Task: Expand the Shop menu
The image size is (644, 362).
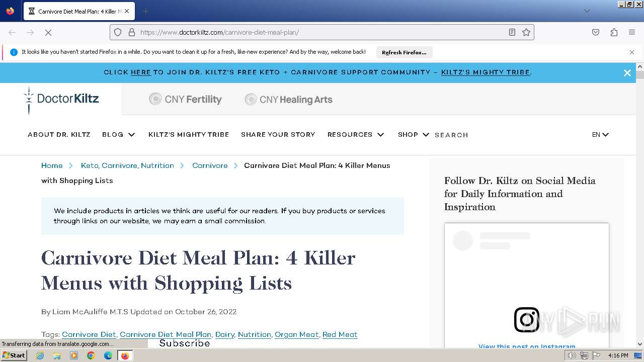Action: coord(414,135)
